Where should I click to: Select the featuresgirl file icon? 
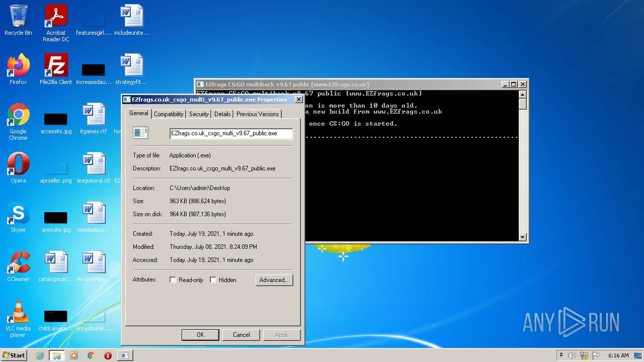94,25
